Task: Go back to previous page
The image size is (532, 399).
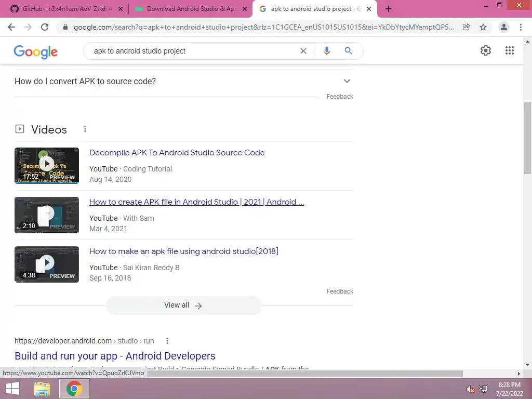Action: 11,27
